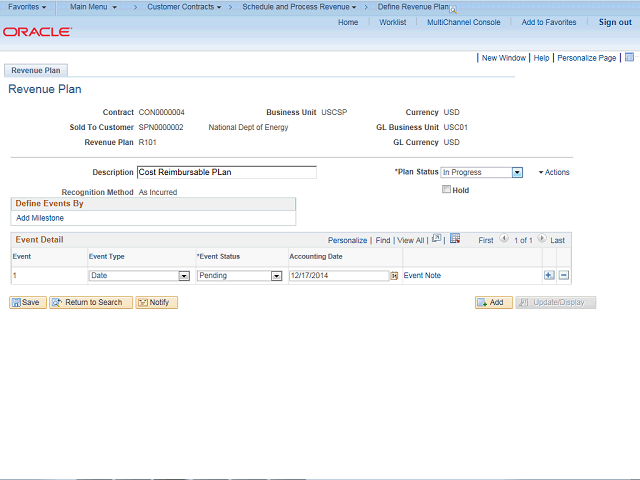The width and height of the screenshot is (640, 480).
Task: Open the Main Menu dropdown
Action: click(x=93, y=7)
